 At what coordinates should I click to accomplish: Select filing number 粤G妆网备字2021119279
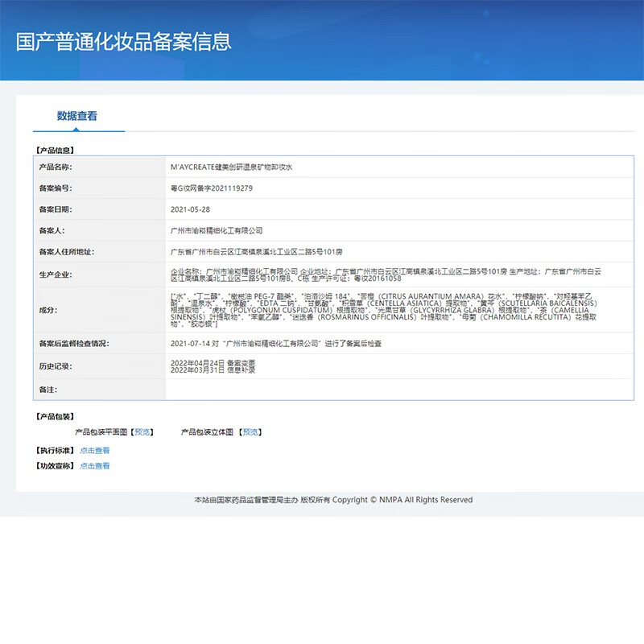[212, 188]
